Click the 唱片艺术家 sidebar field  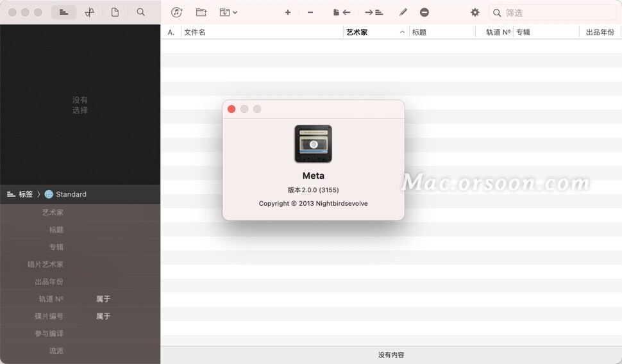click(80, 265)
